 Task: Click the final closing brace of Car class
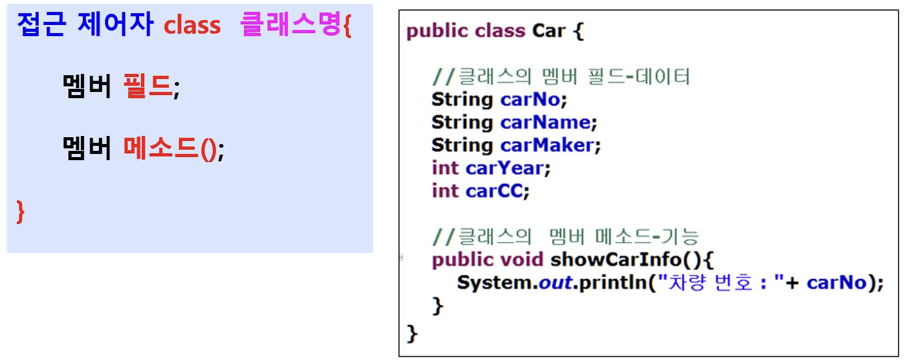[412, 333]
